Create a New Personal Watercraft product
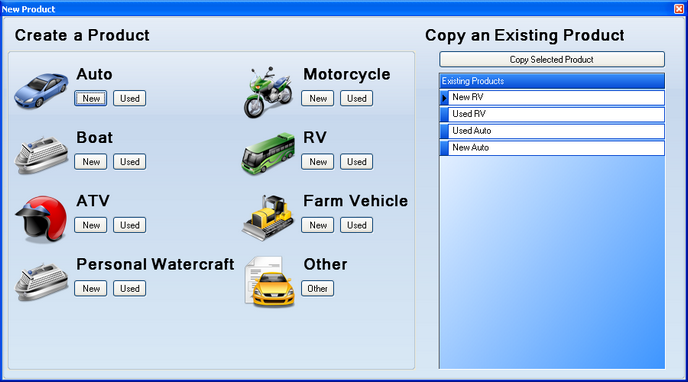This screenshot has height=382, width=688. (x=91, y=289)
